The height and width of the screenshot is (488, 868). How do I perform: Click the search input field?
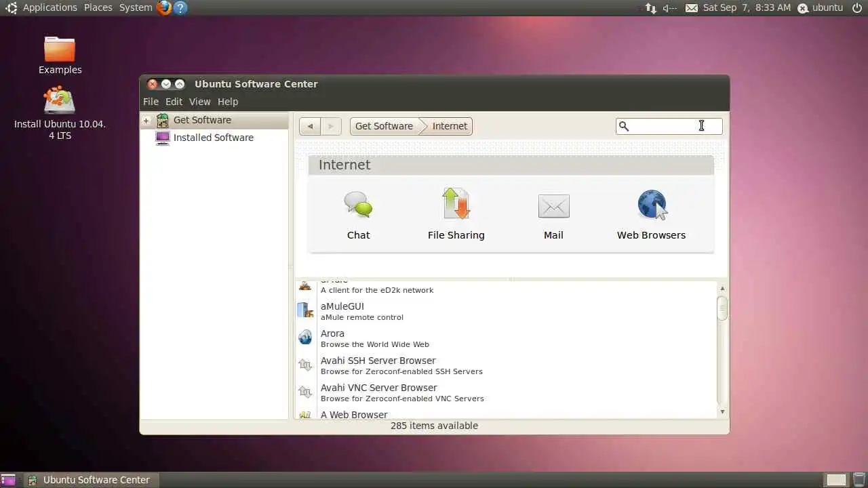click(x=669, y=126)
